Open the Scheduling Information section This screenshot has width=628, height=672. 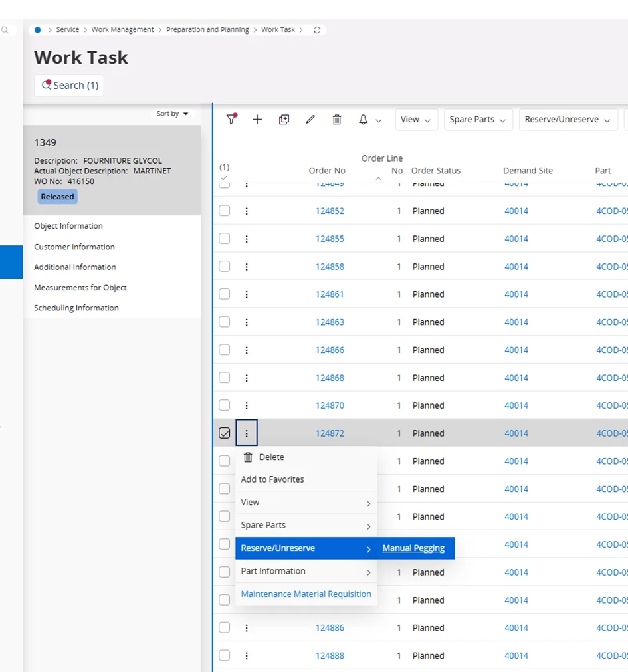[x=76, y=308]
